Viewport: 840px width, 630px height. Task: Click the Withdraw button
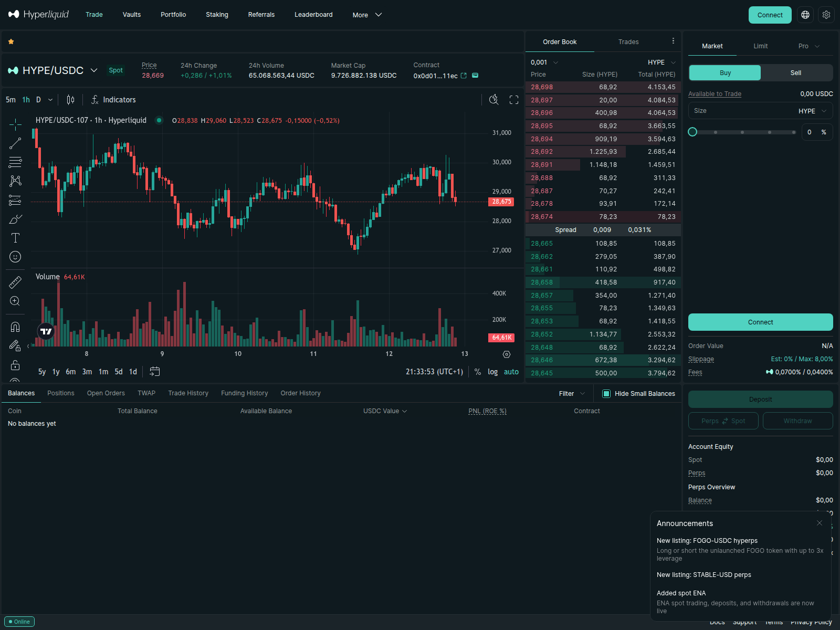797,421
